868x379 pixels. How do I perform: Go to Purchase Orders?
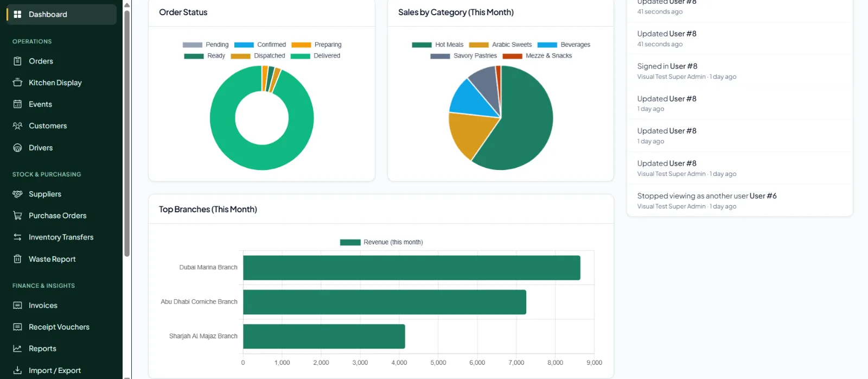click(x=61, y=216)
